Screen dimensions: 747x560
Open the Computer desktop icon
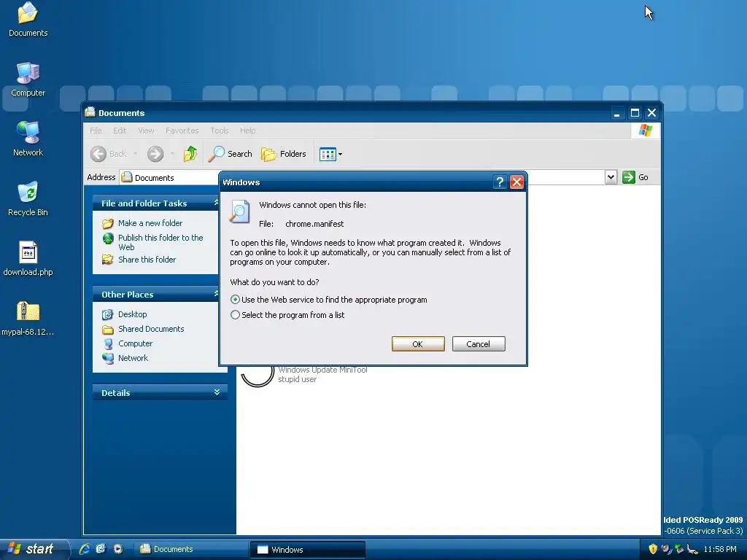tap(28, 79)
